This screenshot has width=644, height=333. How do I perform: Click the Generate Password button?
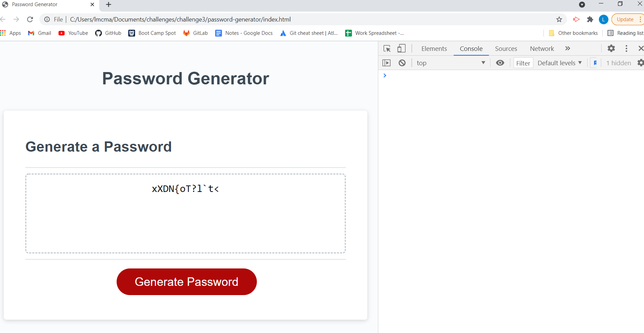pos(186,281)
